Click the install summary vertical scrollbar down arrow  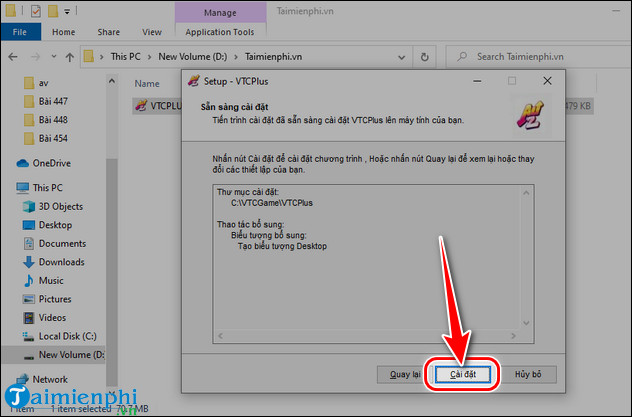pos(526,323)
